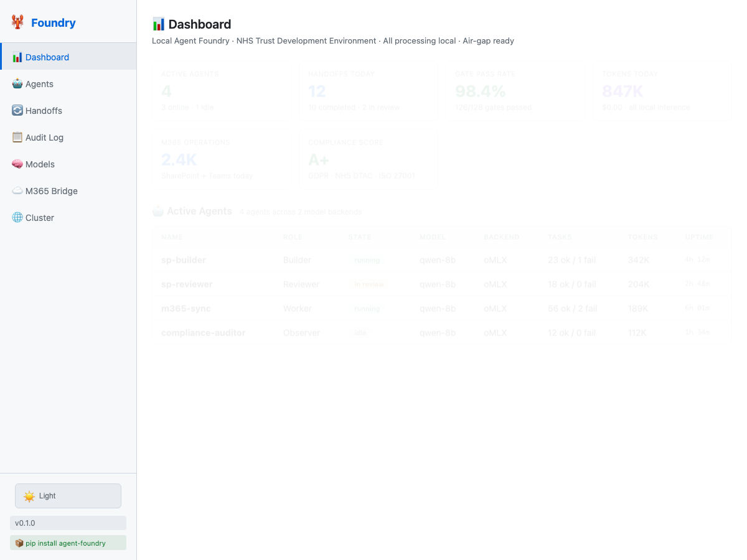Click Compliance Score value 'A+'
The height and width of the screenshot is (560, 747).
[x=319, y=160]
